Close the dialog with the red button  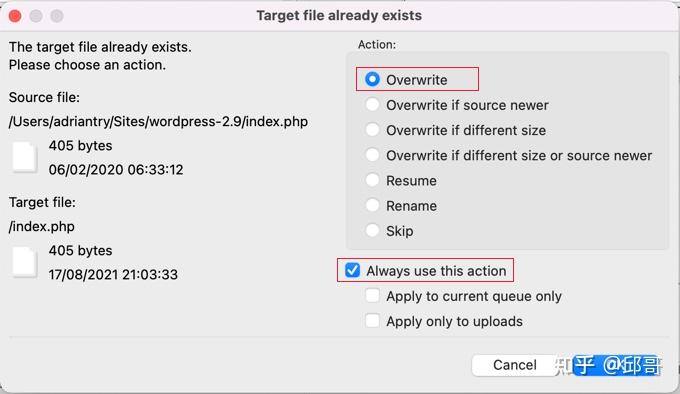pyautogui.click(x=15, y=16)
